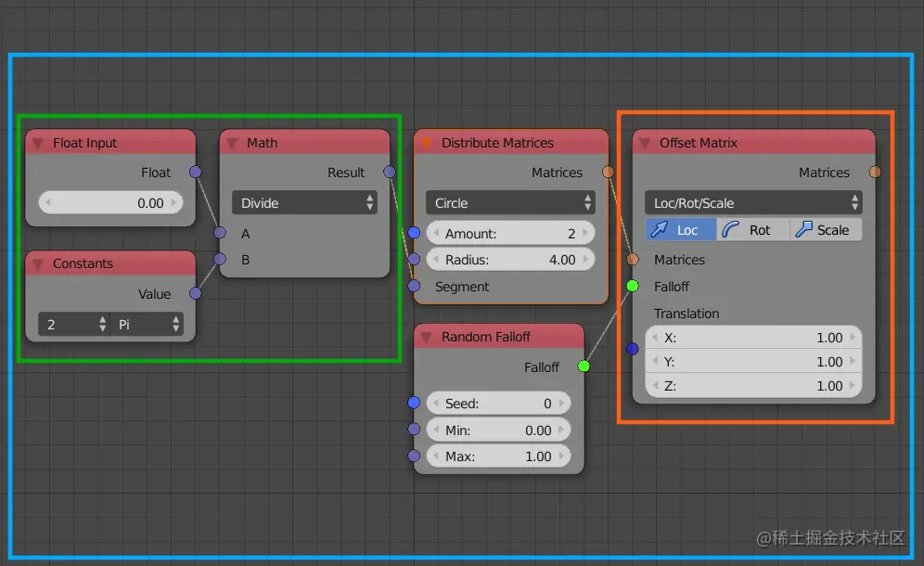924x566 pixels.
Task: Click the Max input socket of Random Falloff
Action: pos(415,456)
